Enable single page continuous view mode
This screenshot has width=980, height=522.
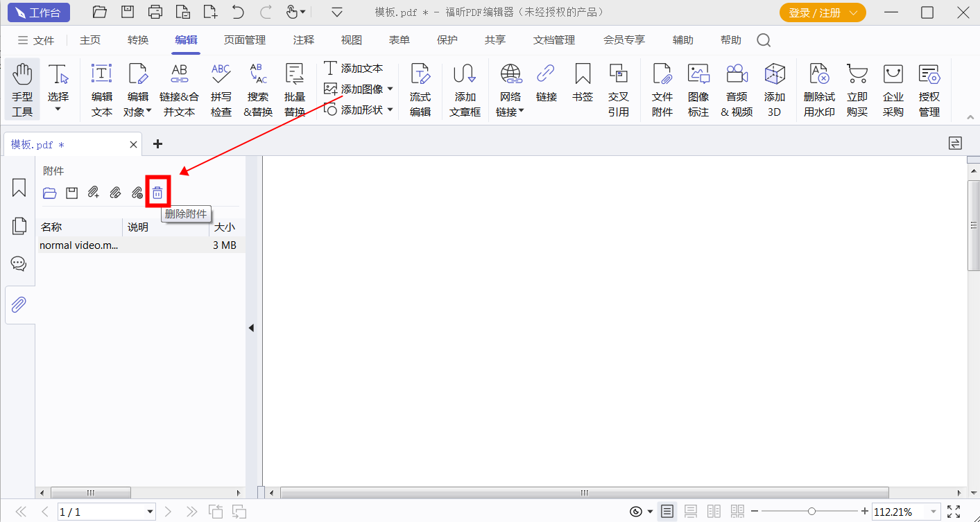coord(691,512)
